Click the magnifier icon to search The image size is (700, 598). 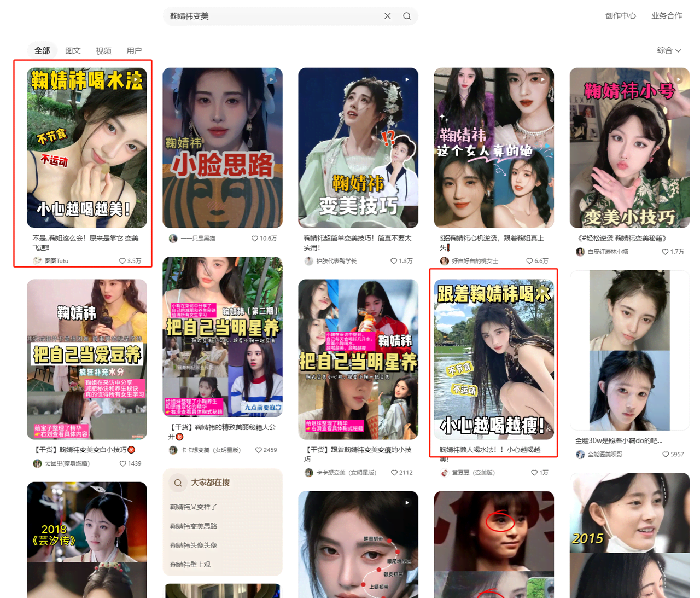pos(407,16)
